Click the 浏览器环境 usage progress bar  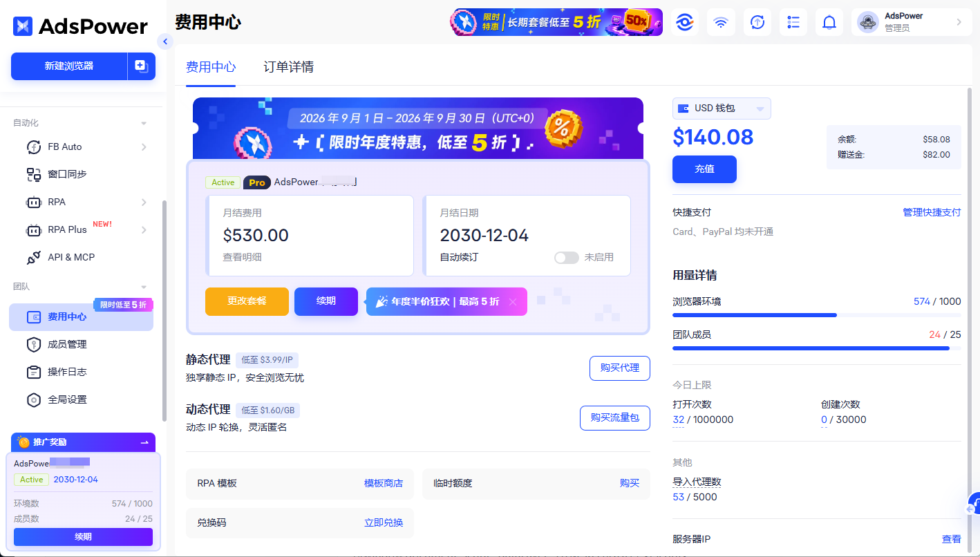click(x=817, y=315)
